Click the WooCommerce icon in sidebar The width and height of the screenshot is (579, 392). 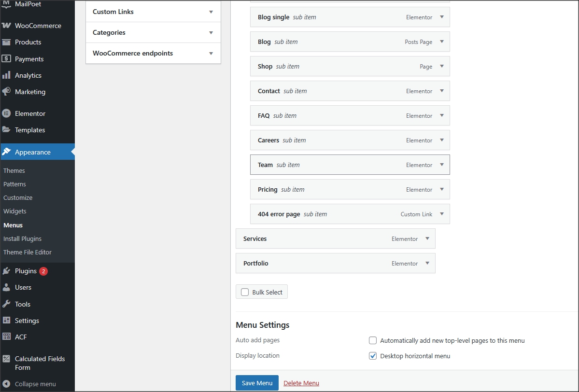[x=6, y=26]
